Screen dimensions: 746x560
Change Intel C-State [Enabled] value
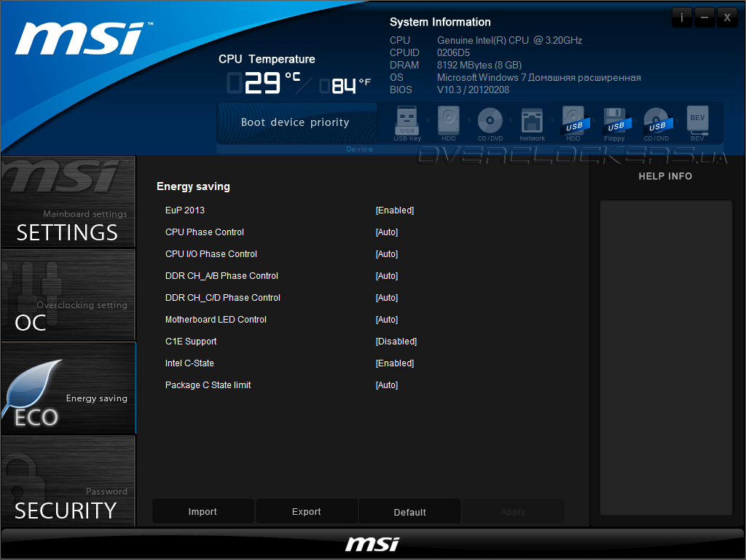point(395,363)
